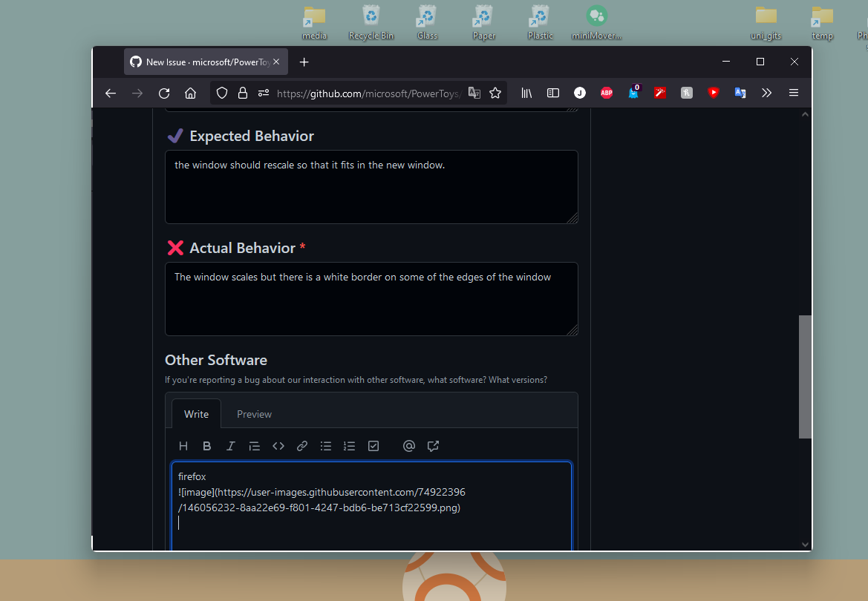Insert a bulleted list in the editor

(326, 445)
